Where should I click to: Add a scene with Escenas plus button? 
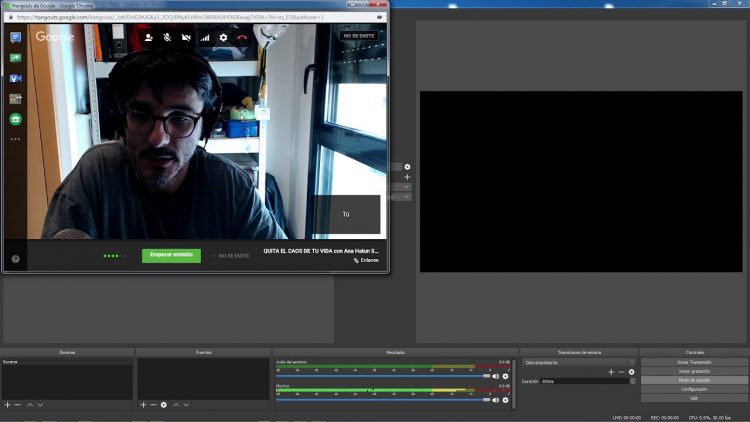7,405
